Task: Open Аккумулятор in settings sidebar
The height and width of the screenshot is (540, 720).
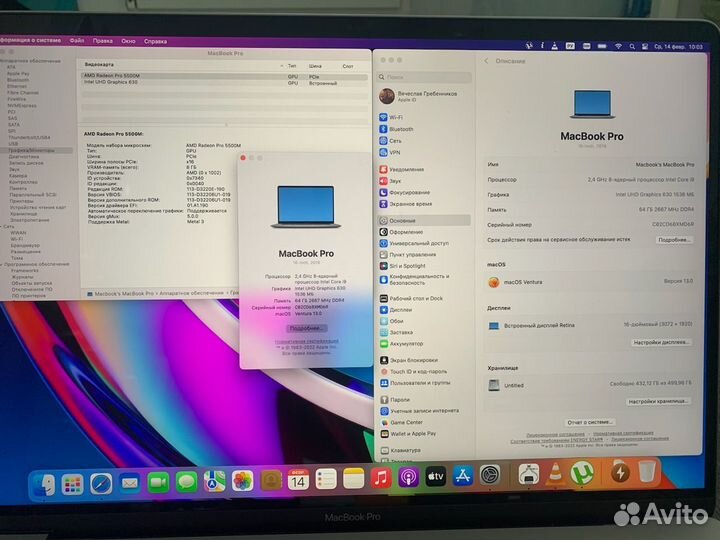Action: [x=402, y=343]
